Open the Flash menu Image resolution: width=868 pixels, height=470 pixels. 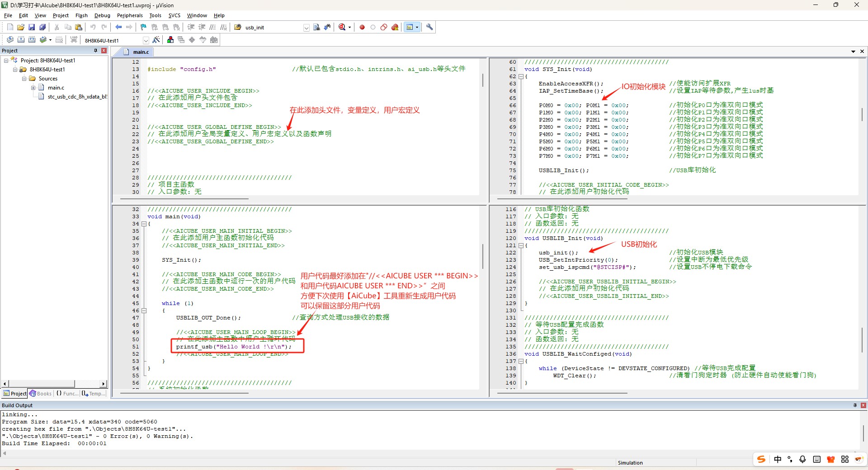click(81, 15)
